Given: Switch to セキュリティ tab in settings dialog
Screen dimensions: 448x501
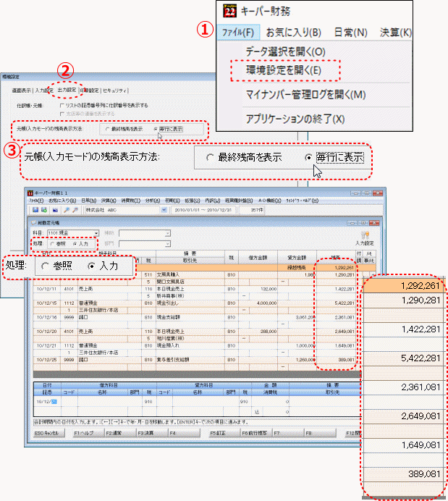Looking at the screenshot, I should point(114,90).
